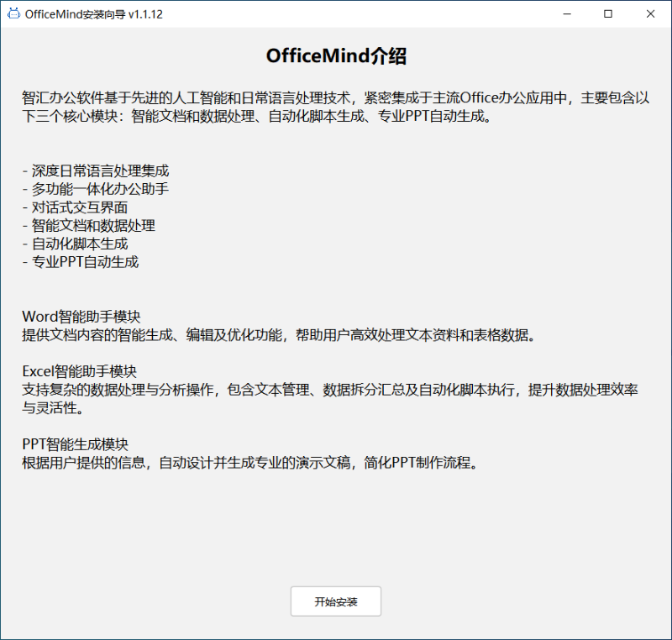The width and height of the screenshot is (672, 640).
Task: Click the text line 与灵活性。
Action: tap(53, 408)
